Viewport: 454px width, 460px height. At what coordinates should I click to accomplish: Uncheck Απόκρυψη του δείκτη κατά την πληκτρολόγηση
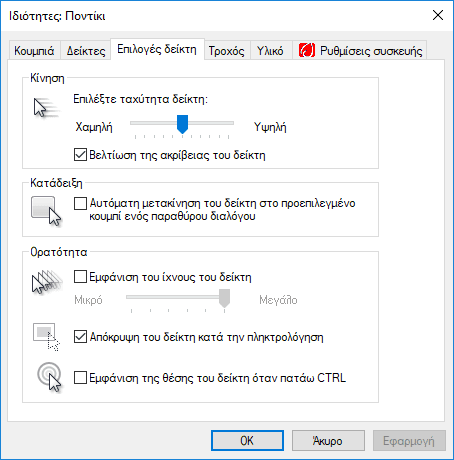pos(80,337)
